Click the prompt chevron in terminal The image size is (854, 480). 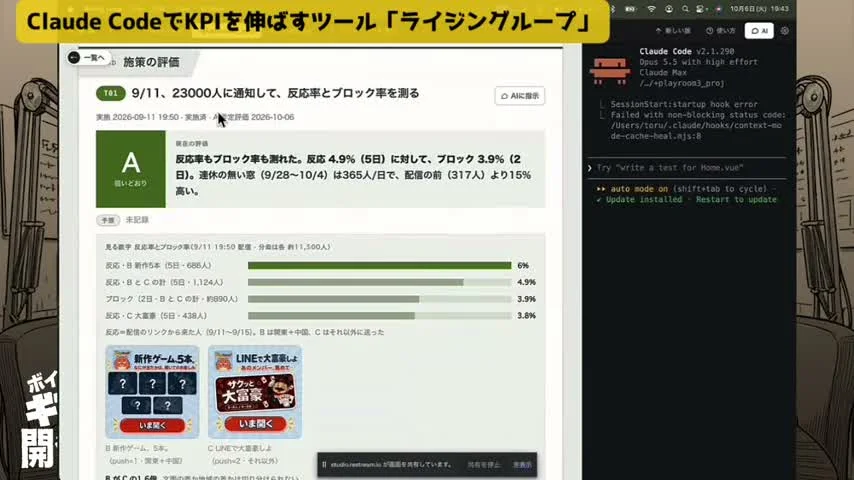(590, 168)
